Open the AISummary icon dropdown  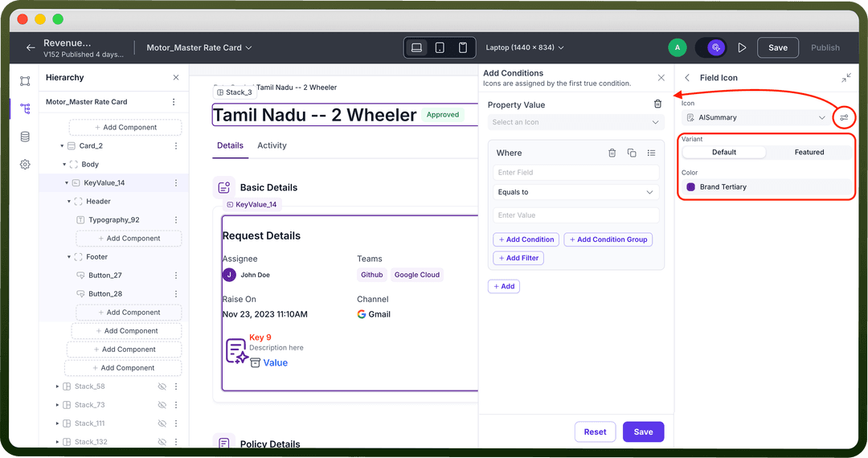click(x=756, y=117)
